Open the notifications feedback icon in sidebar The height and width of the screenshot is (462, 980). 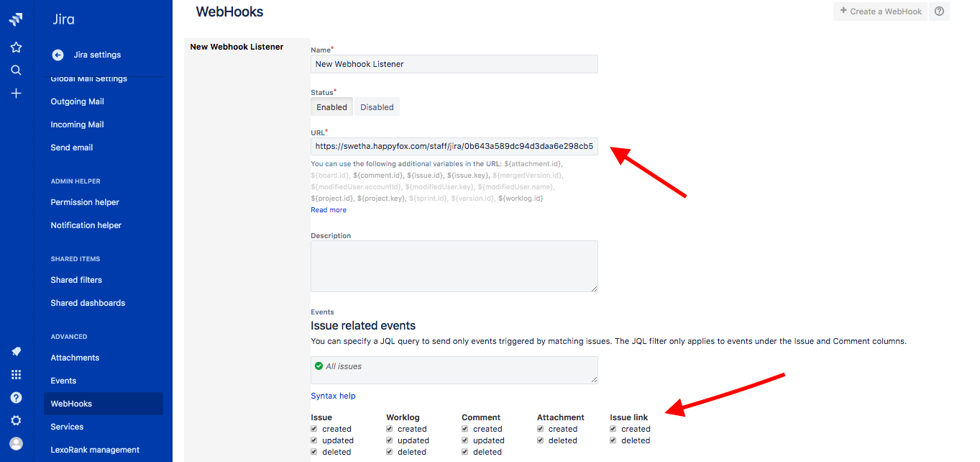coord(16,352)
